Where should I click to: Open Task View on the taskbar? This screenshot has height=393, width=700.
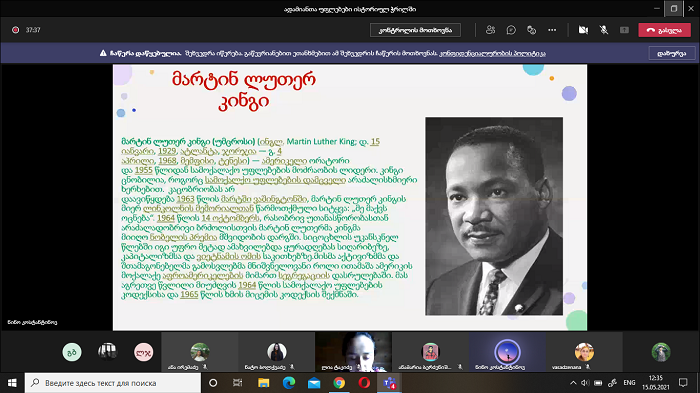238,383
